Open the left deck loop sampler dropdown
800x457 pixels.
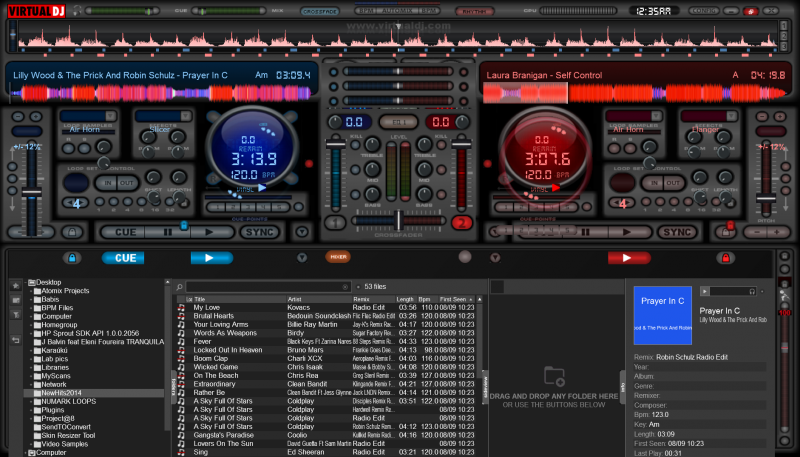[110, 116]
